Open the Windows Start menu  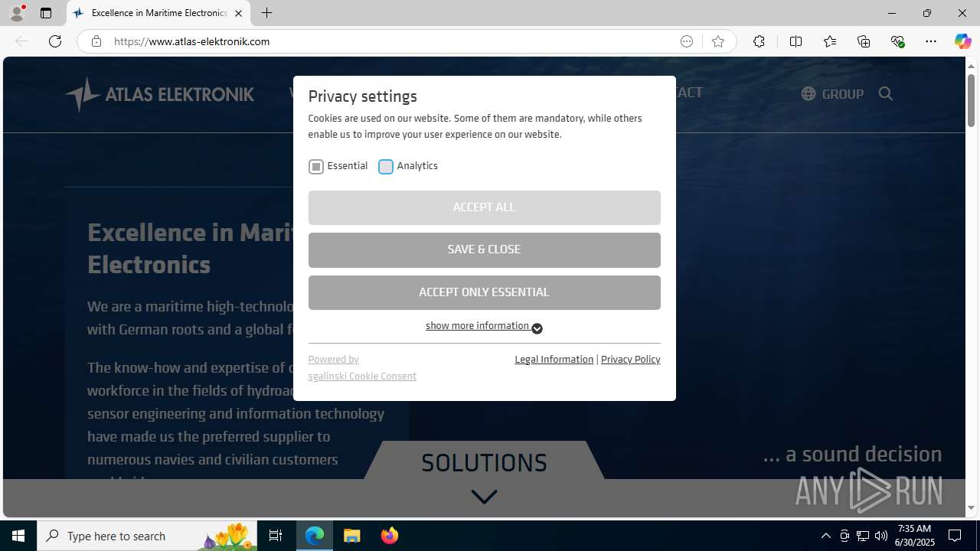click(x=18, y=536)
